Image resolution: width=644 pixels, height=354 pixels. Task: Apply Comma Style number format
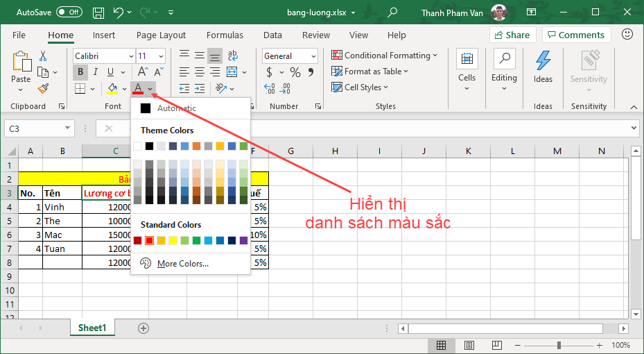311,72
